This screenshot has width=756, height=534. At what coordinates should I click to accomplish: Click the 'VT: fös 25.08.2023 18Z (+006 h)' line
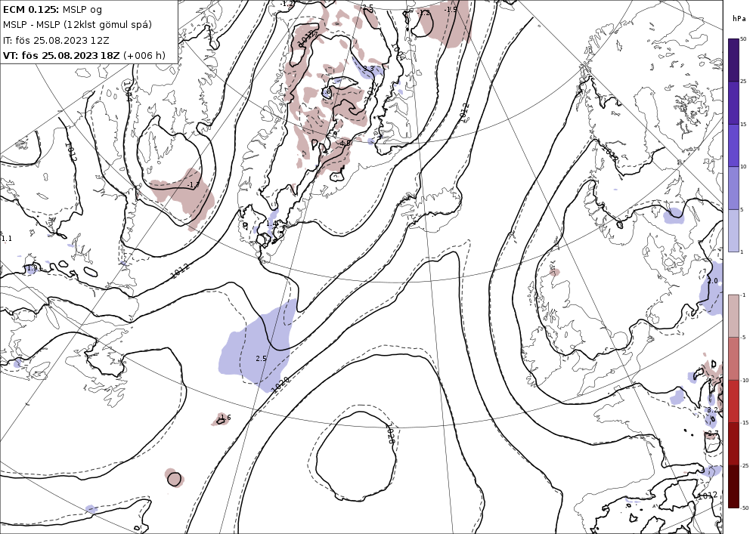(x=84, y=55)
